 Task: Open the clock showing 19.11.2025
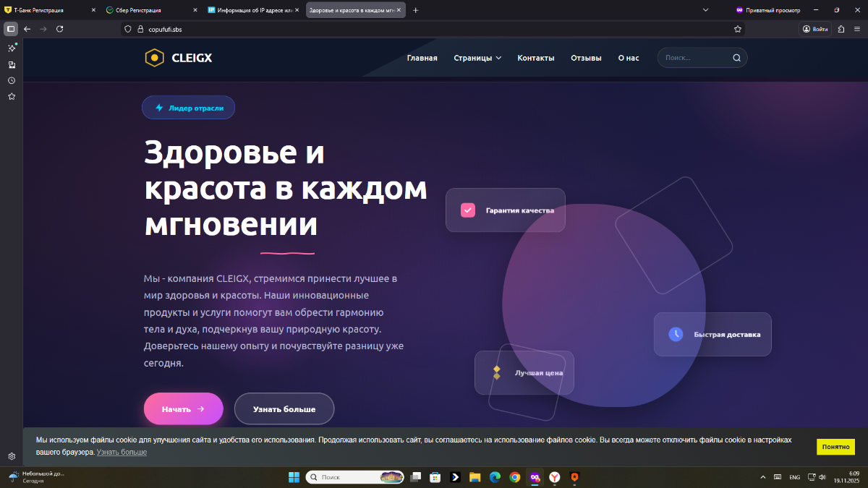click(846, 477)
